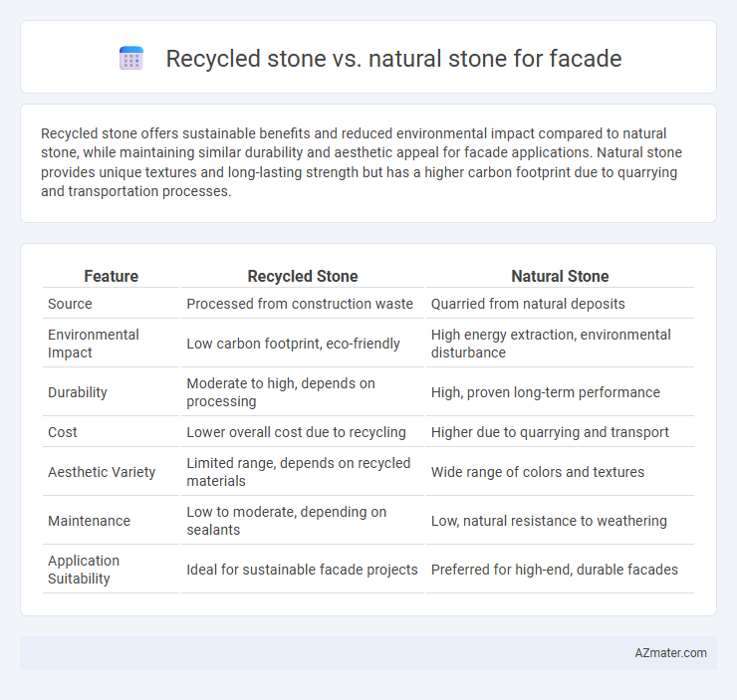Select 'Processed from construction waste' cell

click(302, 304)
